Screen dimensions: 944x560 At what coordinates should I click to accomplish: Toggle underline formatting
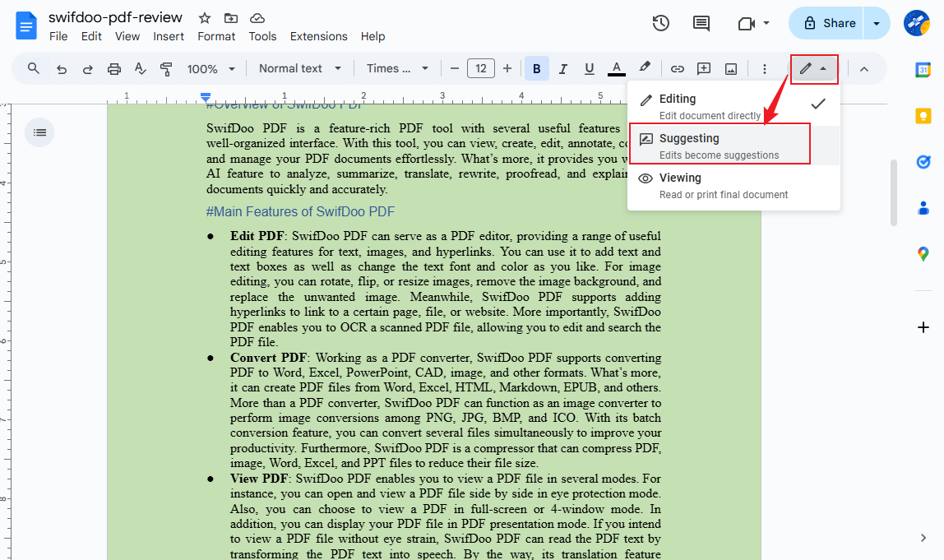pyautogui.click(x=590, y=68)
